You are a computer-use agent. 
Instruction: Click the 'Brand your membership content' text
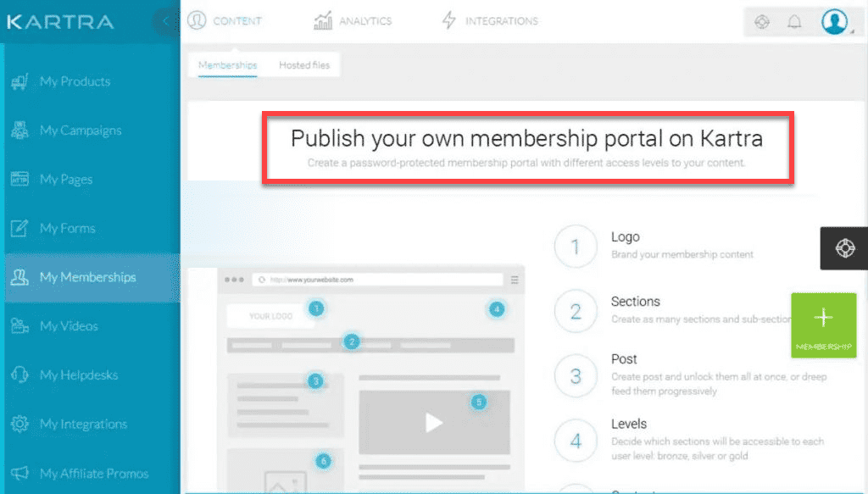tap(682, 254)
